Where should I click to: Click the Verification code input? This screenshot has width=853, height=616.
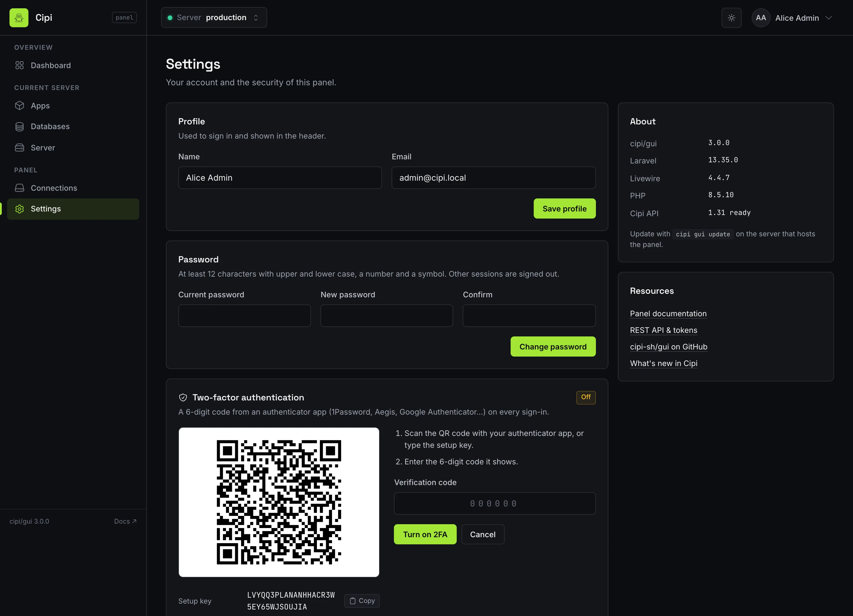coord(495,503)
